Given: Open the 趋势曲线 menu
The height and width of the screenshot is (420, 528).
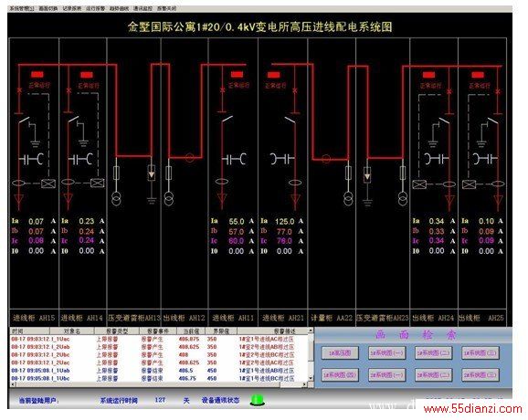Looking at the screenshot, I should pyautogui.click(x=119, y=8).
